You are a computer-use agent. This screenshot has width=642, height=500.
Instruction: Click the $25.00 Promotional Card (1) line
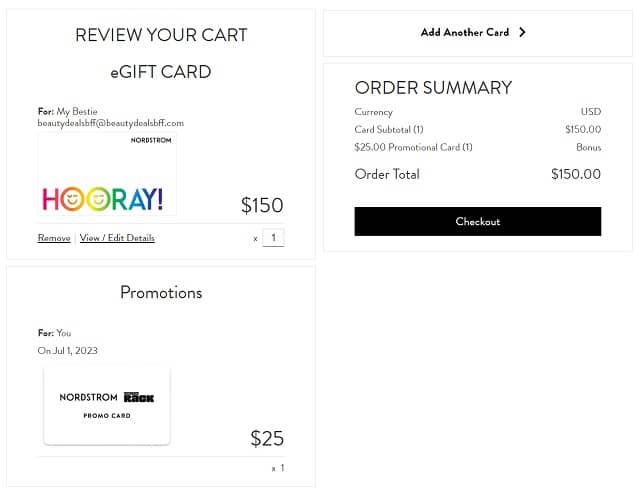413,148
